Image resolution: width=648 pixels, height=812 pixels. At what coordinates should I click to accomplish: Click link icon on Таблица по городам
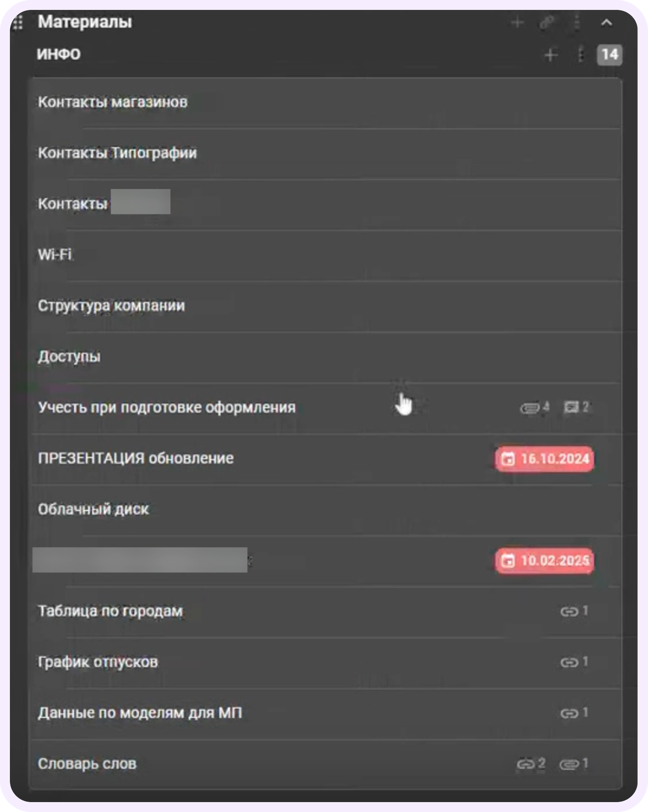coord(570,611)
